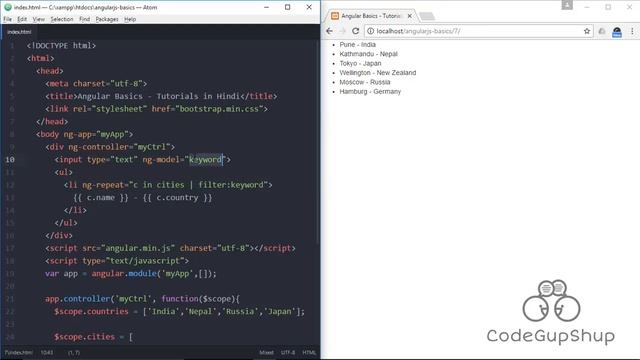The height and width of the screenshot is (360, 640).
Task: Click 'Hamburg - Germany' list item
Action: pos(370,91)
